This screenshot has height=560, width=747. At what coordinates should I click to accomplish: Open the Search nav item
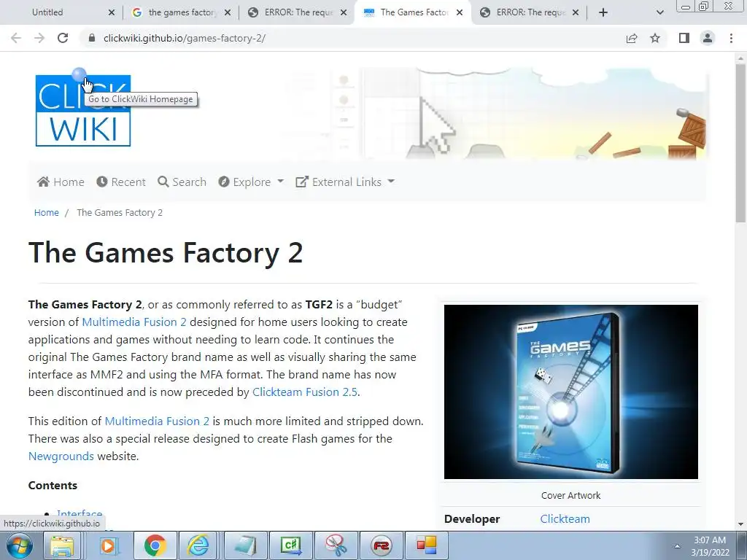(182, 182)
